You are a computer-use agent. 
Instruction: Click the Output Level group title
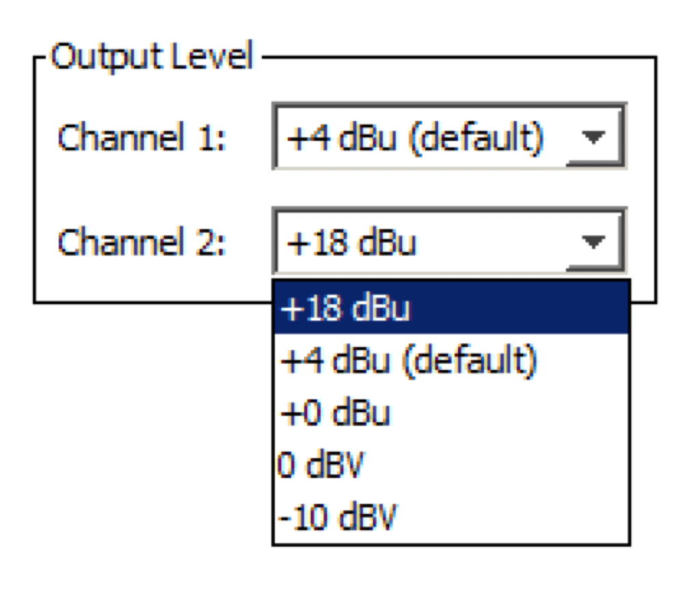tap(152, 57)
